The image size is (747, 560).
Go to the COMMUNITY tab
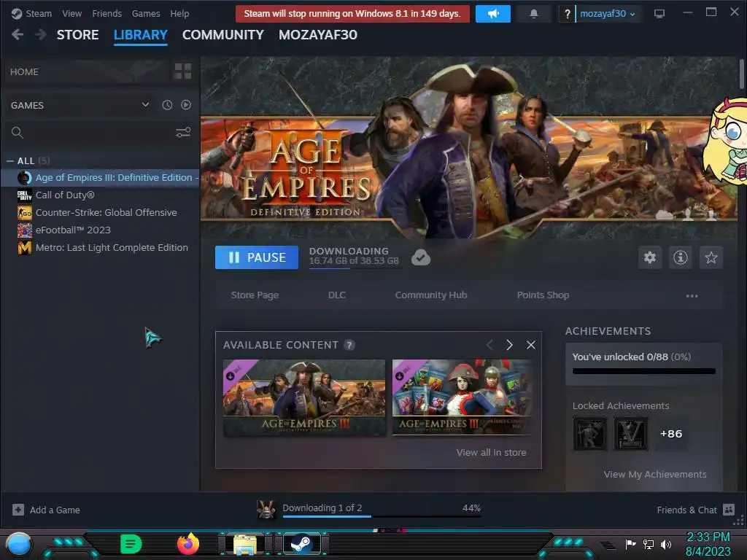(x=223, y=35)
